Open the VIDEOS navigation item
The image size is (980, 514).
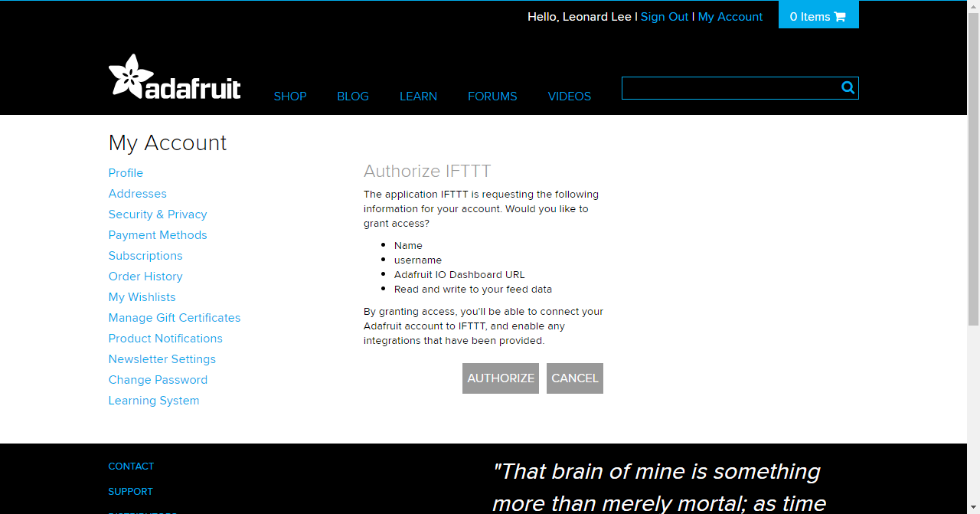(x=570, y=97)
